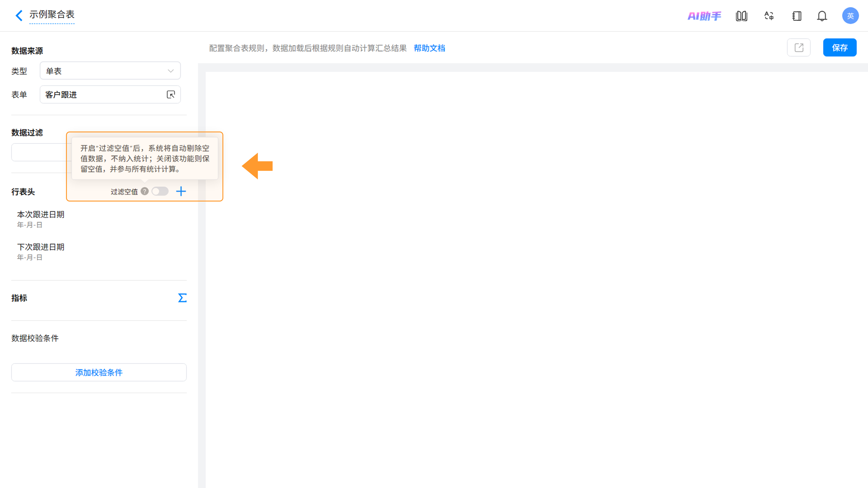Edit the title 示例聚合表

pyautogui.click(x=52, y=15)
